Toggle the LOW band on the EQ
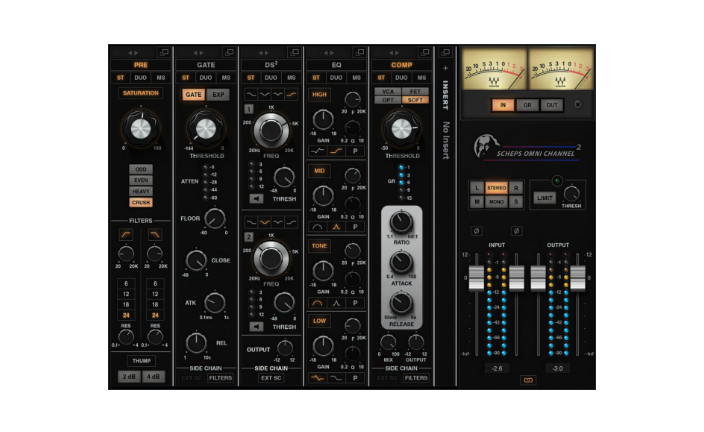Screen dimensions: 704x432 319,321
